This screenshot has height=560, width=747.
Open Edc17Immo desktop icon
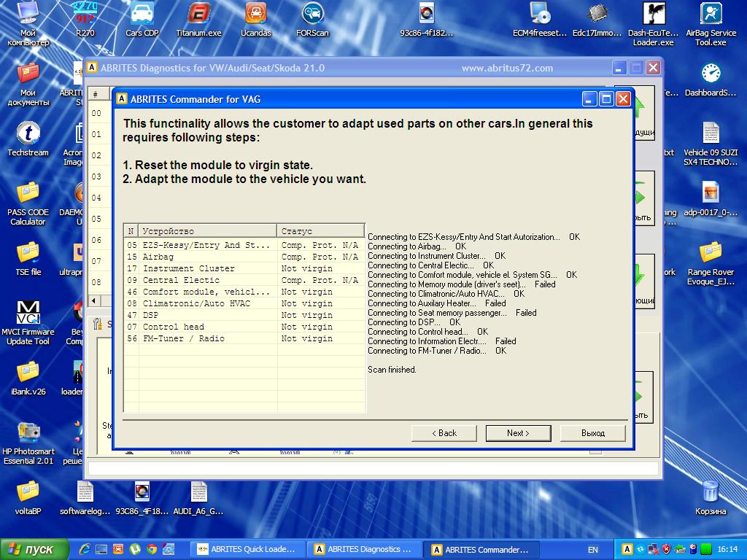coord(597,20)
